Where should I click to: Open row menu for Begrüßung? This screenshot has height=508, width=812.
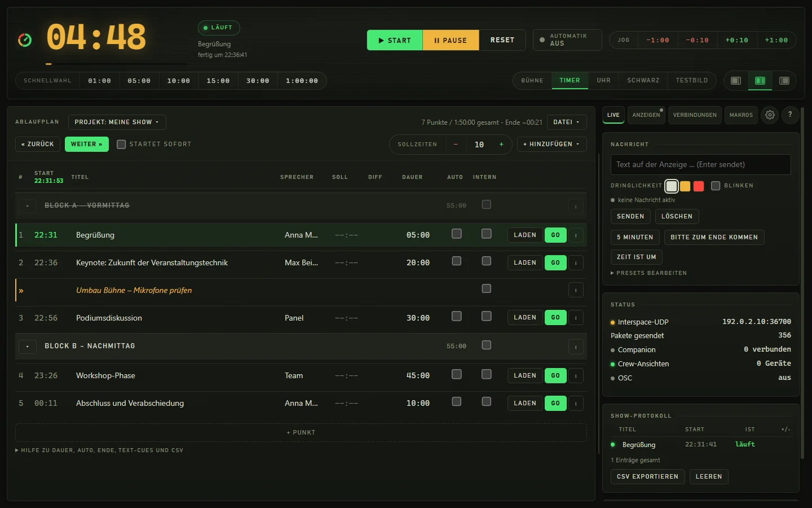[576, 235]
